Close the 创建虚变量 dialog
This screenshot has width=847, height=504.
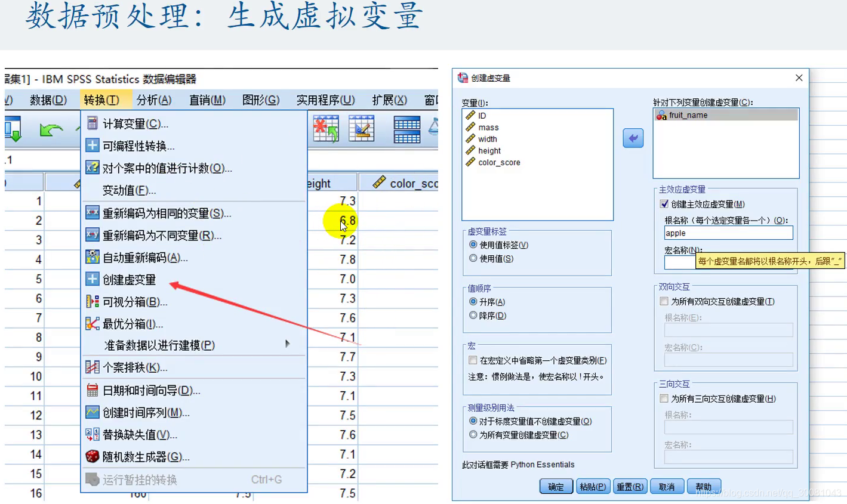799,78
